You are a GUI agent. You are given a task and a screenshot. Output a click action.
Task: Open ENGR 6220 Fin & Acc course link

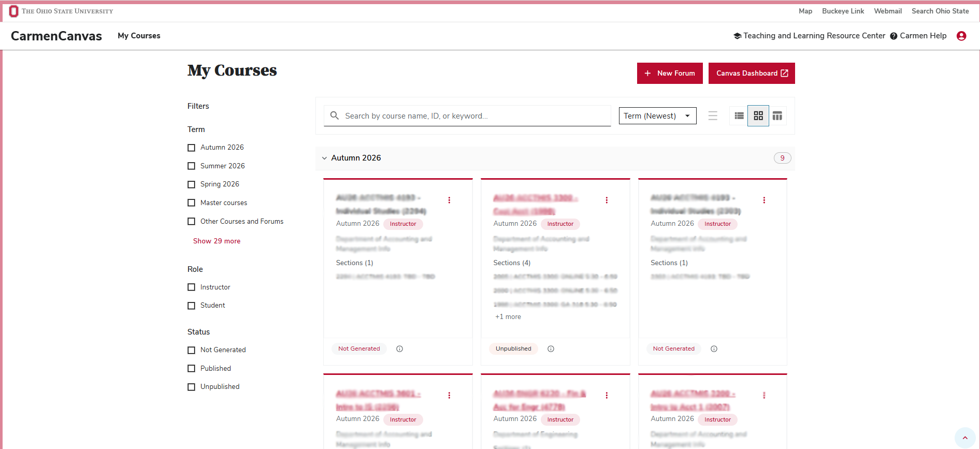point(540,400)
